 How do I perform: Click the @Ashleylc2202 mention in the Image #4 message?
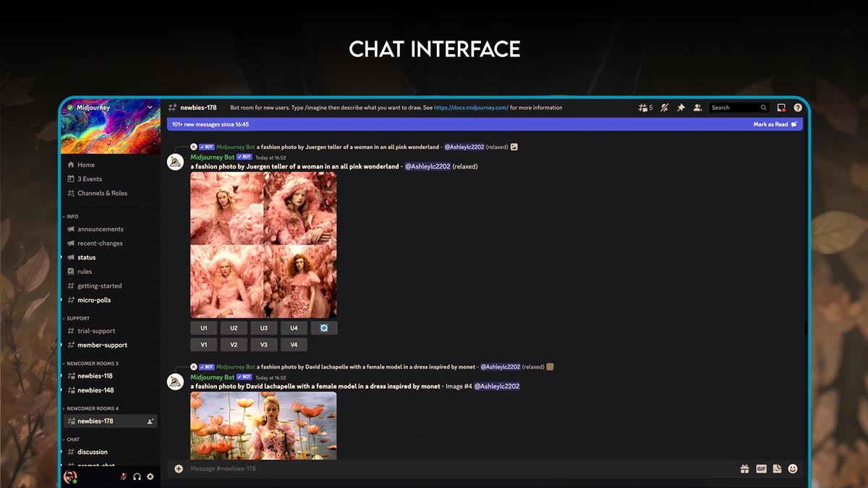(x=497, y=386)
